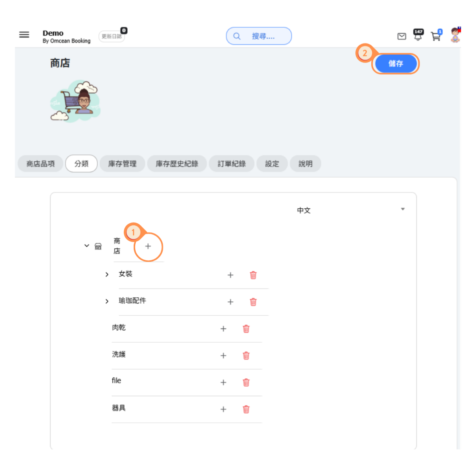Switch to the 訂單紀錄 tab
Viewport: 476px width, 476px height.
[232, 163]
